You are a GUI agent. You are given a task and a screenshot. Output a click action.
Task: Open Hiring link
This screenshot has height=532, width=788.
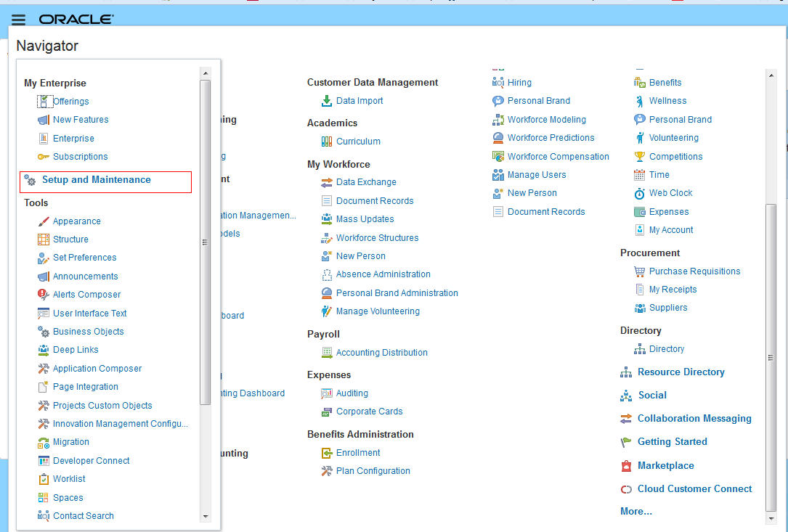point(519,83)
